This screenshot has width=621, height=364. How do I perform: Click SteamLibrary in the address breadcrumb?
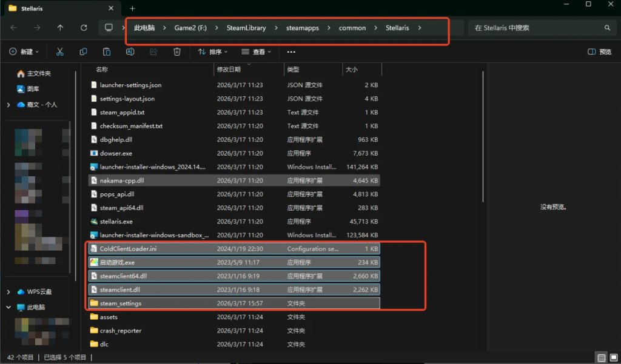(x=246, y=28)
